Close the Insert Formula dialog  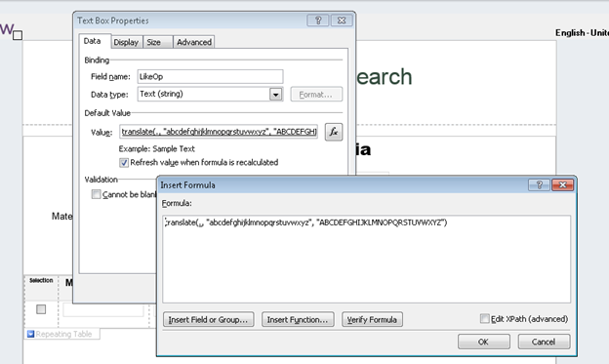pyautogui.click(x=563, y=184)
